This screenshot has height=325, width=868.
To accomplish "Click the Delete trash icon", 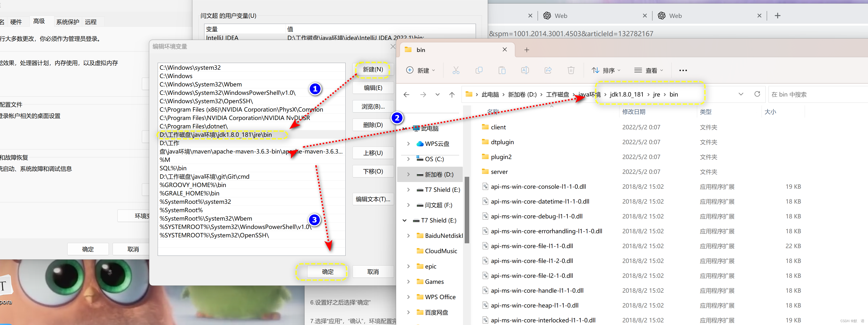I will (x=571, y=70).
